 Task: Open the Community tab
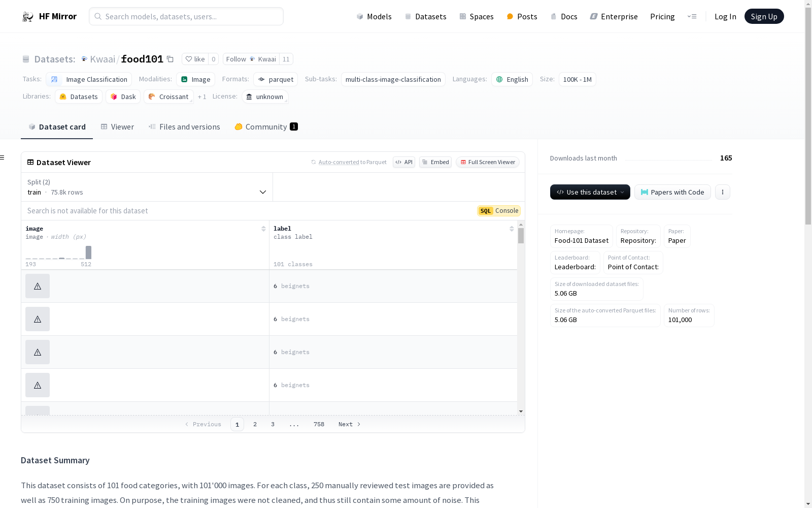tap(266, 127)
